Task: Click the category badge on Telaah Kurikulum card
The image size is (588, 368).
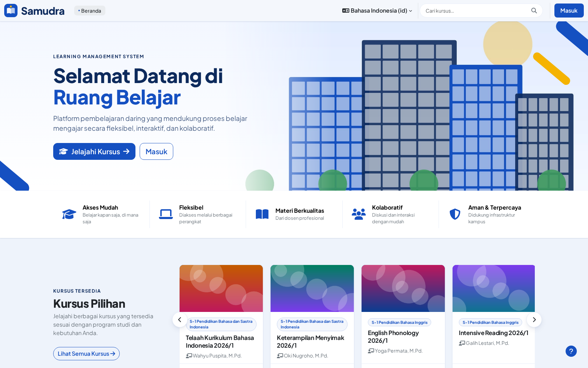Action: pos(221,324)
